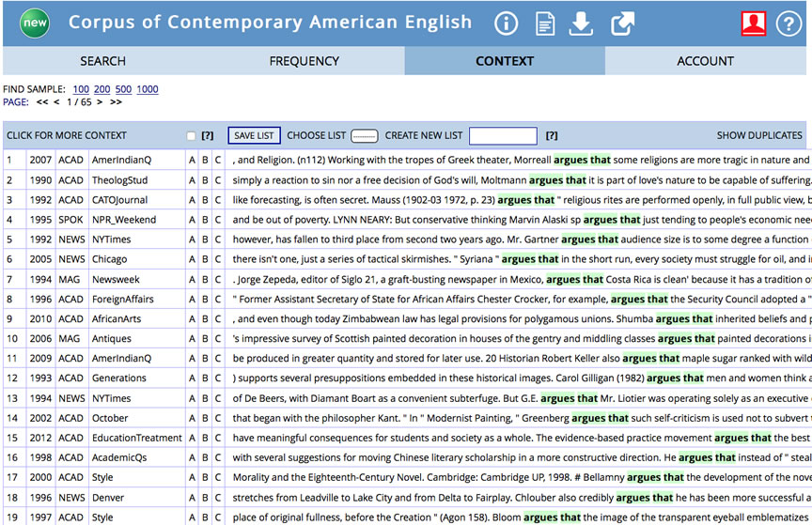Click B for row 2 TheologStud
This screenshot has height=525, width=812.
[x=205, y=180]
